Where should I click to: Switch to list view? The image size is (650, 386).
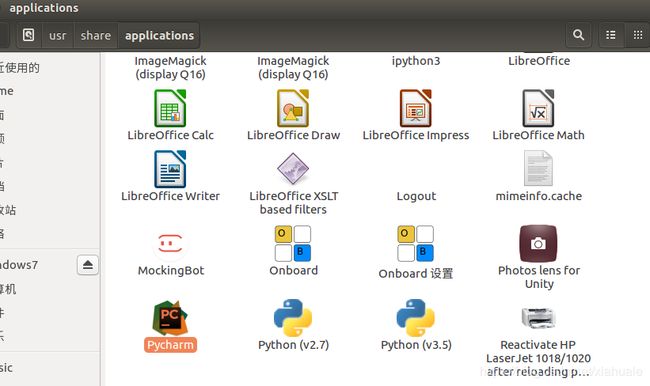(611, 35)
